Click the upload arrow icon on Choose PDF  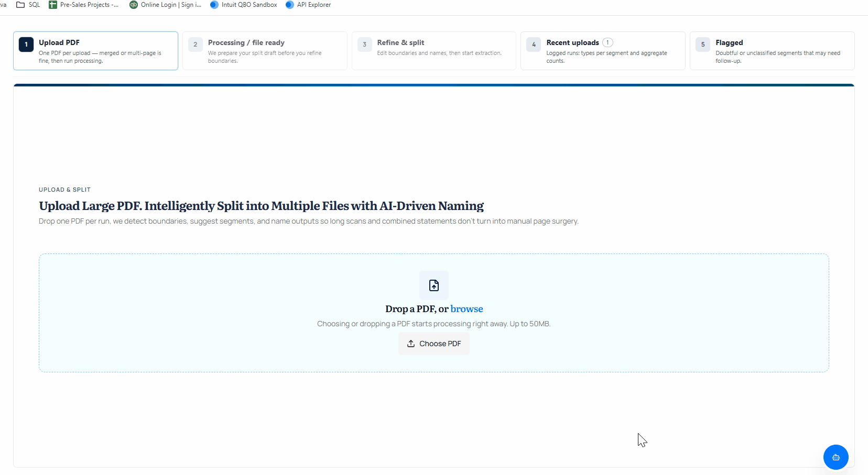411,343
